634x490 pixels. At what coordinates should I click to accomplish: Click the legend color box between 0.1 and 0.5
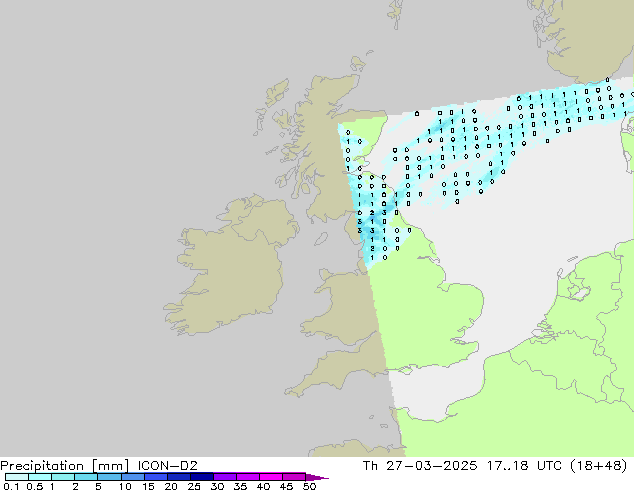tap(17, 477)
